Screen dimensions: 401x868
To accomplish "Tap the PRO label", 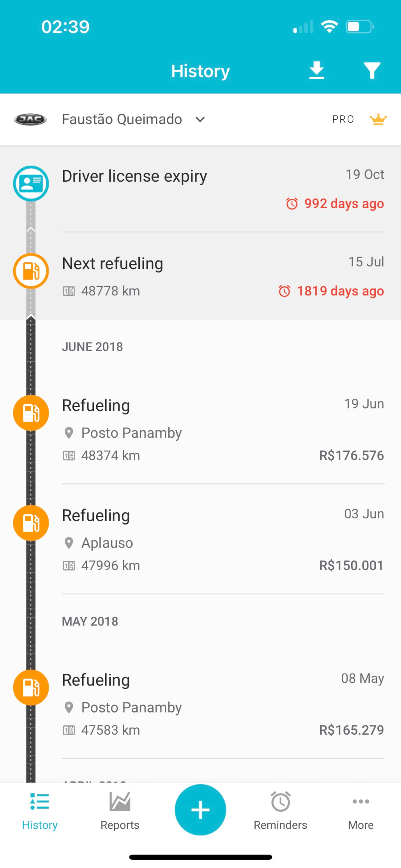I will click(343, 119).
